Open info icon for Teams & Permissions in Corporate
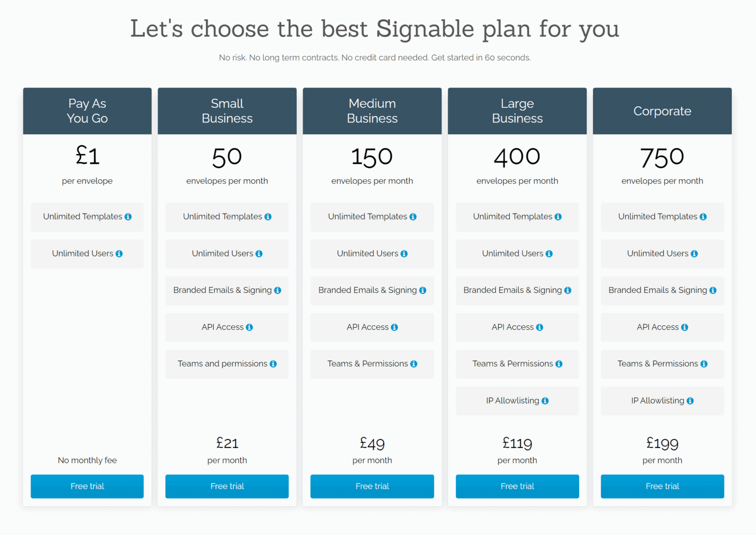 click(x=704, y=364)
